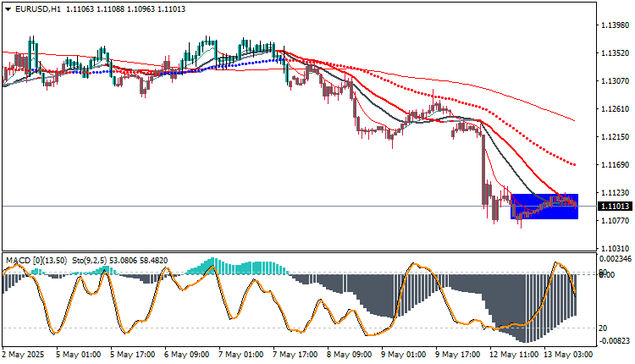The height and width of the screenshot is (364, 635).
Task: Select the time label 5 May 01:00
Action: [78, 355]
